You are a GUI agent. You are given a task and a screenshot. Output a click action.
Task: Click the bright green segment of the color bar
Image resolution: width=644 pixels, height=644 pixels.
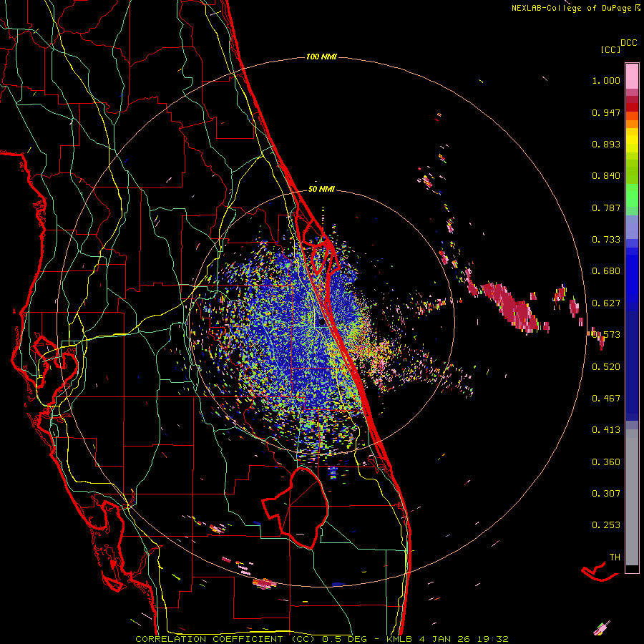[632, 194]
